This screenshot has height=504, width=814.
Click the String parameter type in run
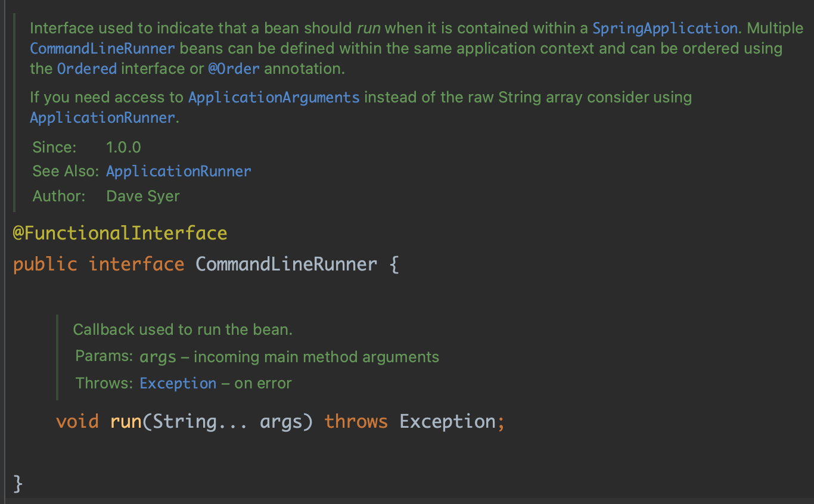click(x=184, y=422)
